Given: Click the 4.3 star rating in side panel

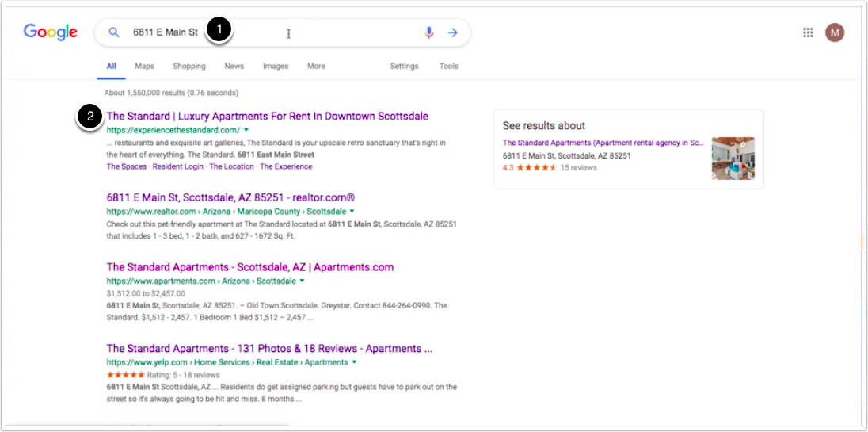Looking at the screenshot, I should coord(529,167).
